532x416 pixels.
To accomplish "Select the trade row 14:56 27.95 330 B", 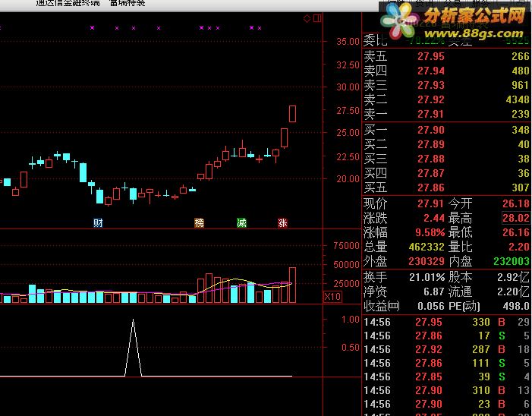I will click(x=447, y=322).
